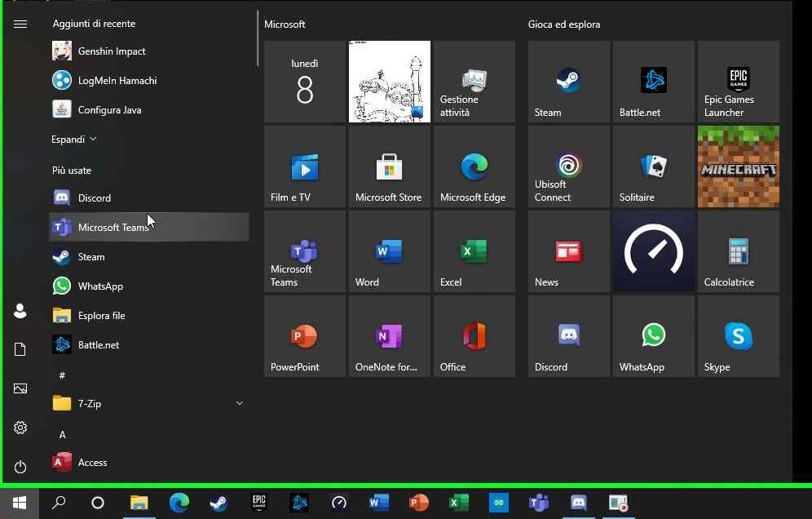Click the Windows Start button
812x519 pixels.
click(20, 503)
